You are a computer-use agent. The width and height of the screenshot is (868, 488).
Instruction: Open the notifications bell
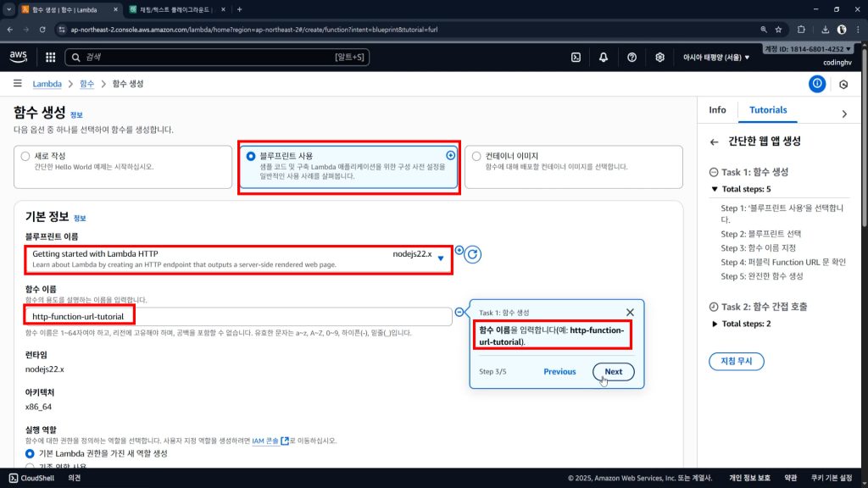pyautogui.click(x=604, y=57)
